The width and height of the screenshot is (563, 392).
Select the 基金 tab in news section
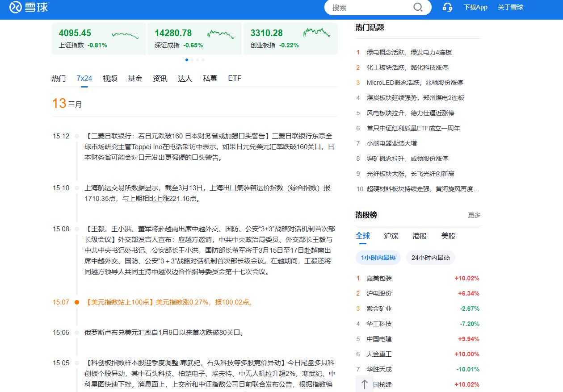pyautogui.click(x=135, y=78)
